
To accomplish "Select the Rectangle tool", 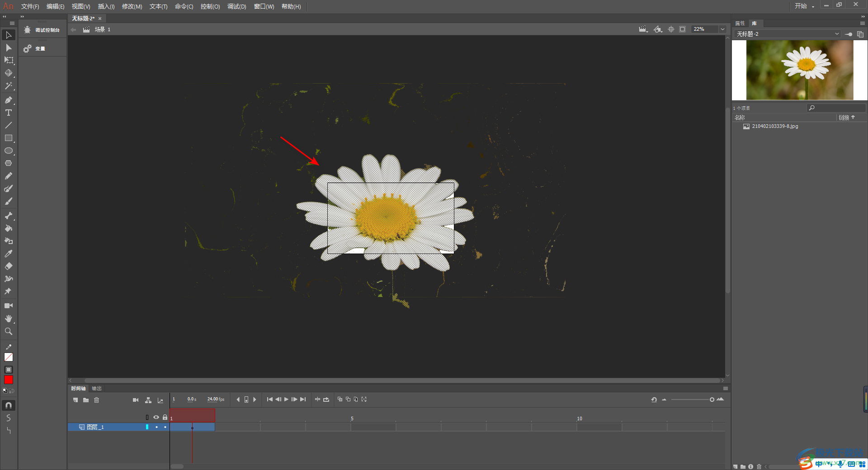I will pyautogui.click(x=9, y=138).
